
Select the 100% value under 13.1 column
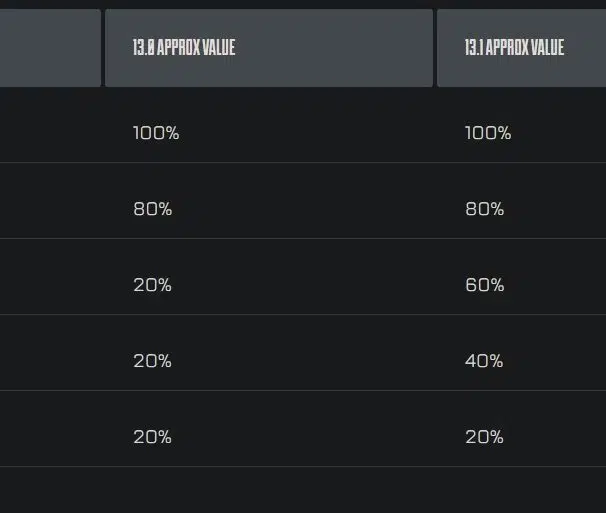pyautogui.click(x=488, y=133)
